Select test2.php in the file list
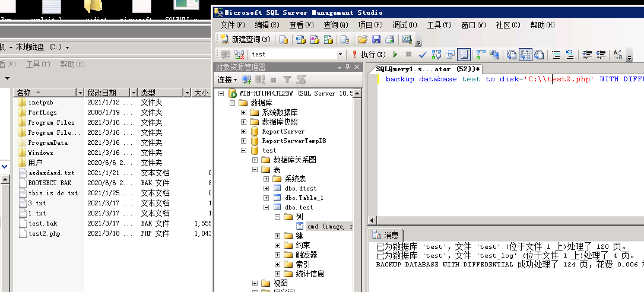This screenshot has height=292, width=644. (x=44, y=234)
